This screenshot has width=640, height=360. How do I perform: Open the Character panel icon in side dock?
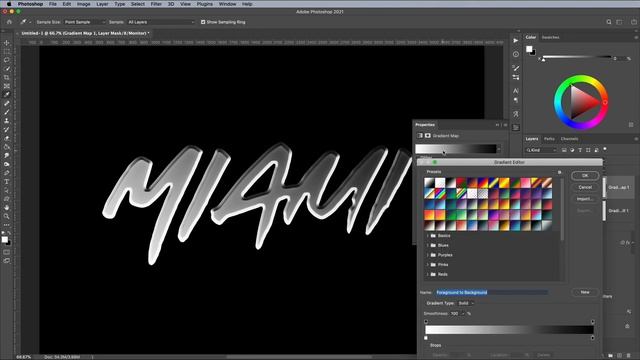[516, 91]
